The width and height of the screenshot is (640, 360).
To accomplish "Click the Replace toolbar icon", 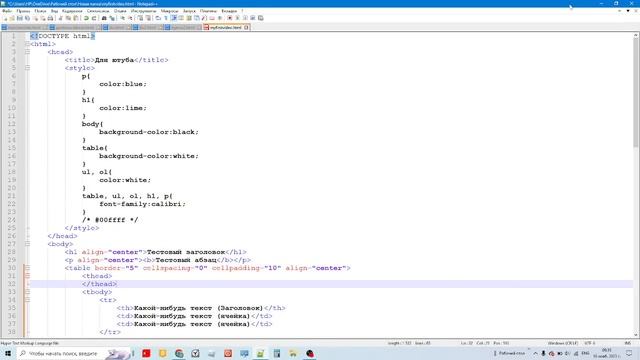I will (x=111, y=18).
